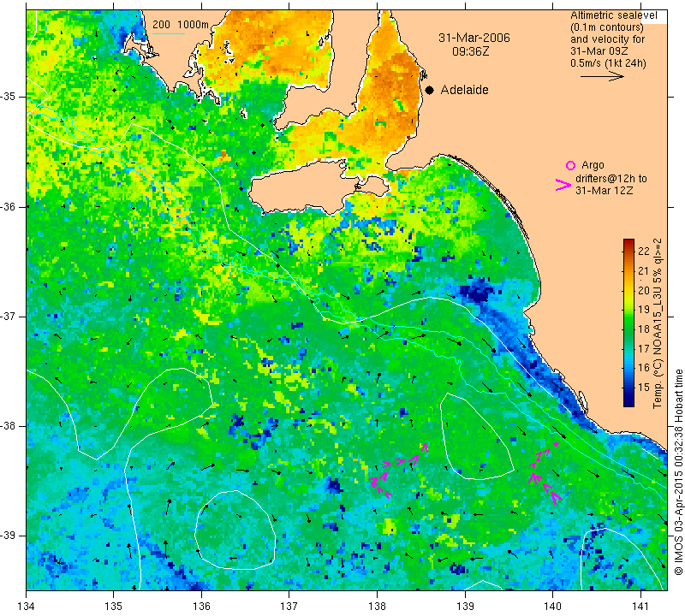Click the magenta drifter dot near 140E
This screenshot has width=685, height=616.
pyautogui.click(x=556, y=444)
